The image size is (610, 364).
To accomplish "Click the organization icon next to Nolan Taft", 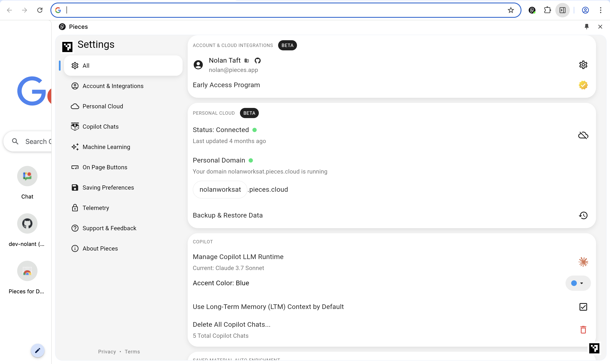I will click(x=247, y=61).
